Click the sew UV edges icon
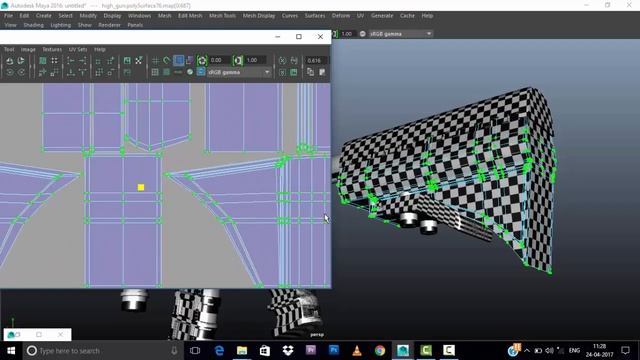 [42, 72]
